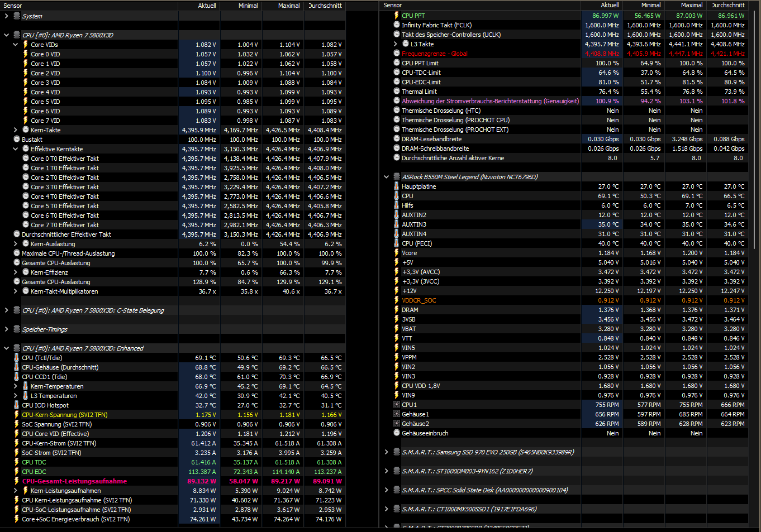Click the CPU PPT lightning icon

(397, 16)
